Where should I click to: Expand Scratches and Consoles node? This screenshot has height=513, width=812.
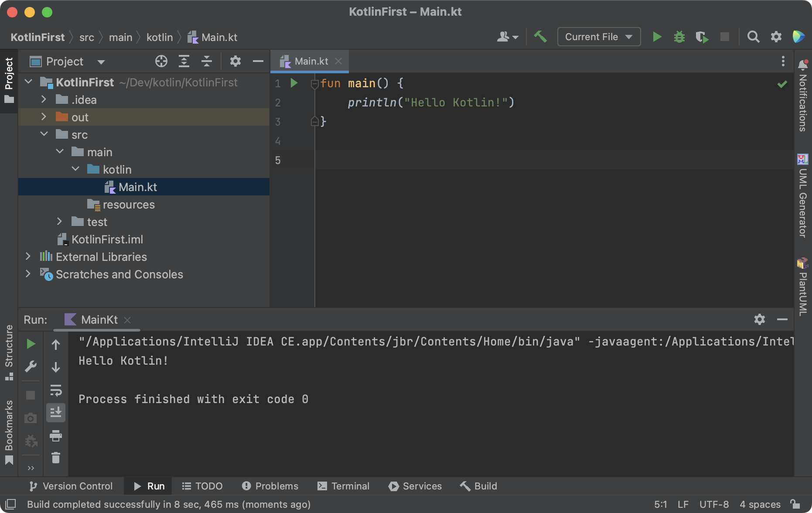point(28,274)
